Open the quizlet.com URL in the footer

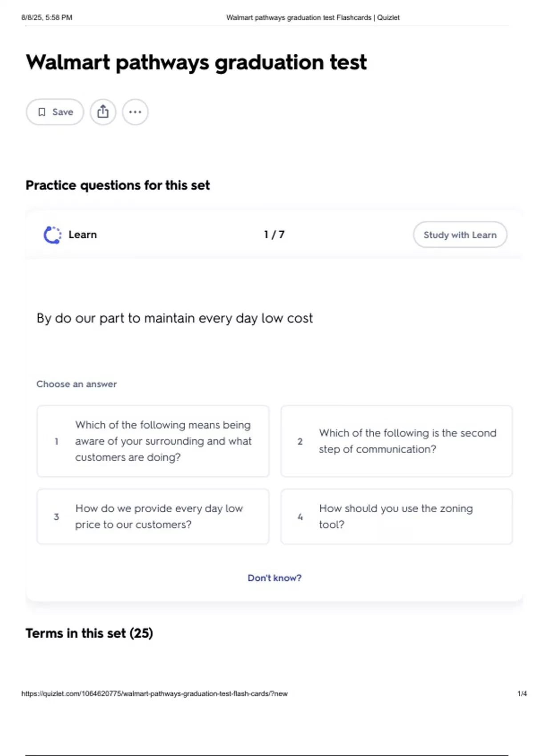(154, 693)
